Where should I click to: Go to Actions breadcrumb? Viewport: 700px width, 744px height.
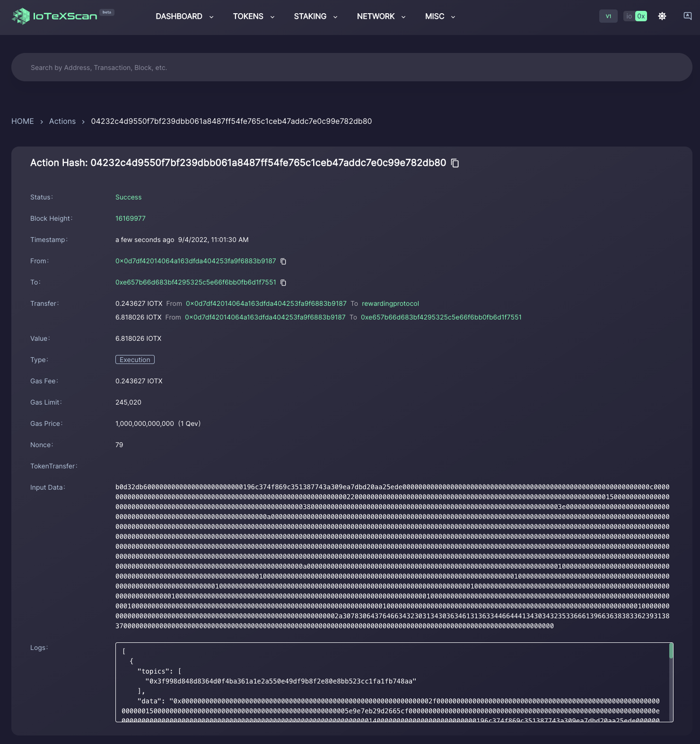(x=62, y=121)
